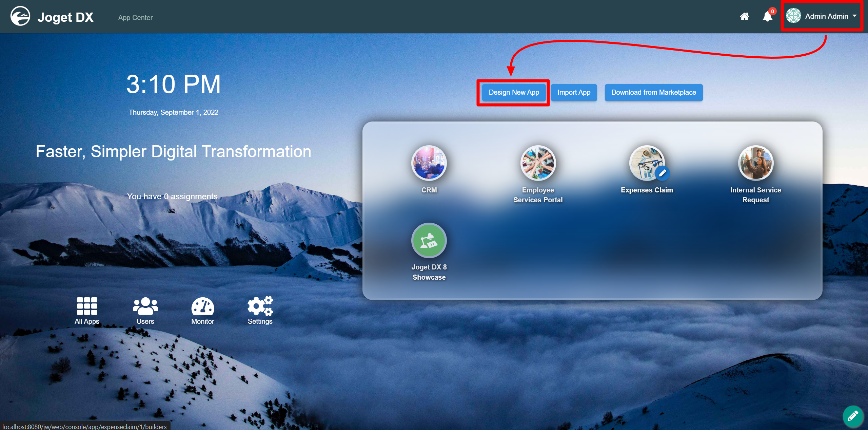Open the Users icon
This screenshot has height=430, width=868.
[145, 306]
